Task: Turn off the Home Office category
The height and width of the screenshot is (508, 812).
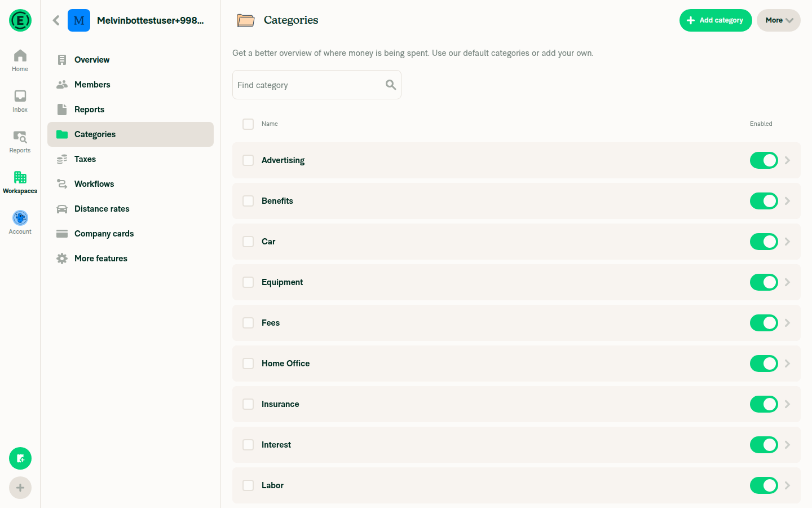Action: 764,364
